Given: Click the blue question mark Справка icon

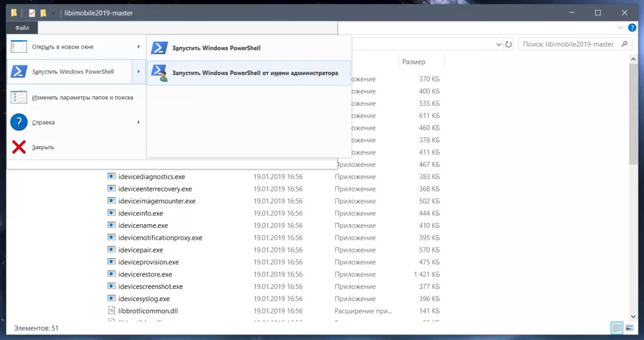Looking at the screenshot, I should point(19,122).
